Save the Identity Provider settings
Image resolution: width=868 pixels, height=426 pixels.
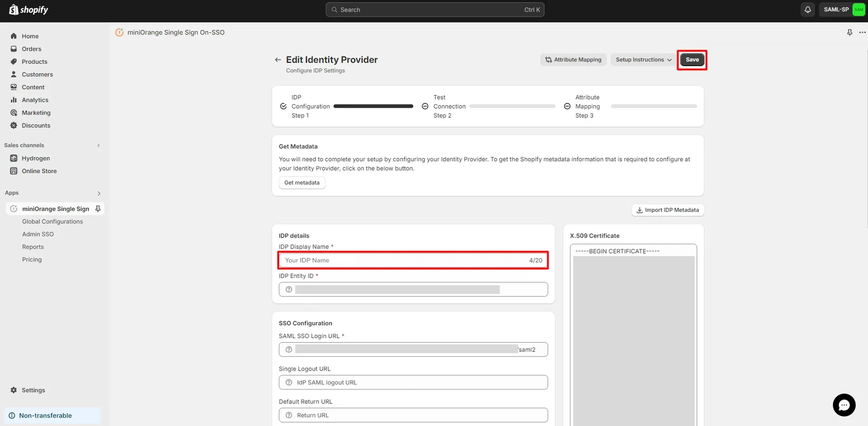[692, 60]
